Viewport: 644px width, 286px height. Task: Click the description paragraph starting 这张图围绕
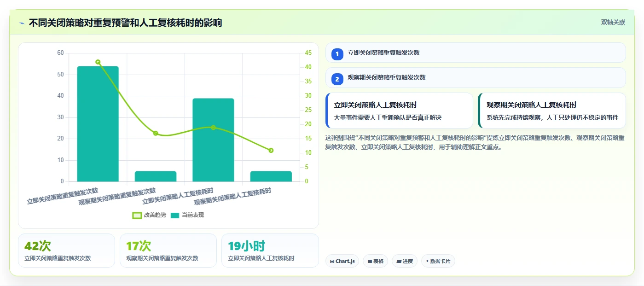point(475,142)
